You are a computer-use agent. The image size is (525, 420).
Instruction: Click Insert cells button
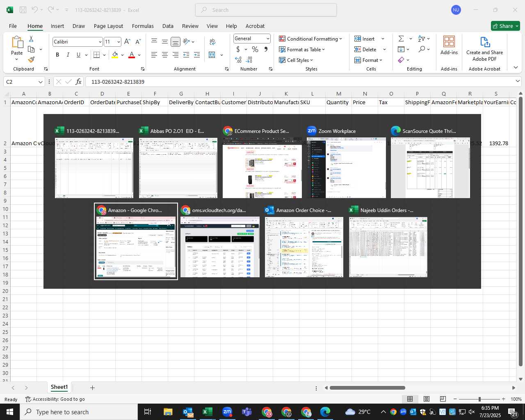point(365,39)
